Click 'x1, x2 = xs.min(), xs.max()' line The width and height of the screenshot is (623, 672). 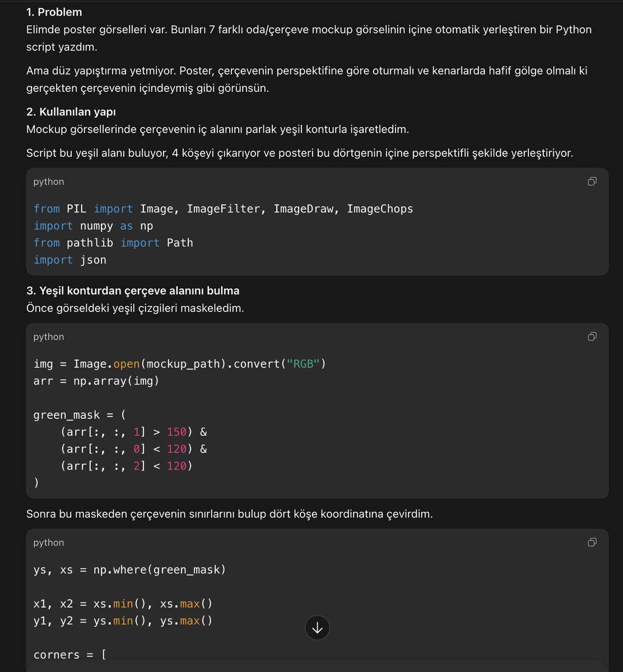tap(123, 604)
